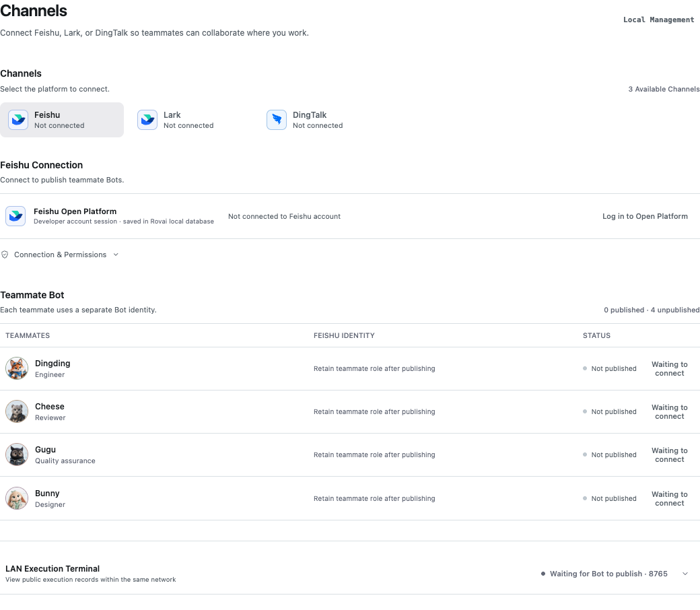
Task: Click Gugu's Retain teammate role text
Action: [x=374, y=454]
